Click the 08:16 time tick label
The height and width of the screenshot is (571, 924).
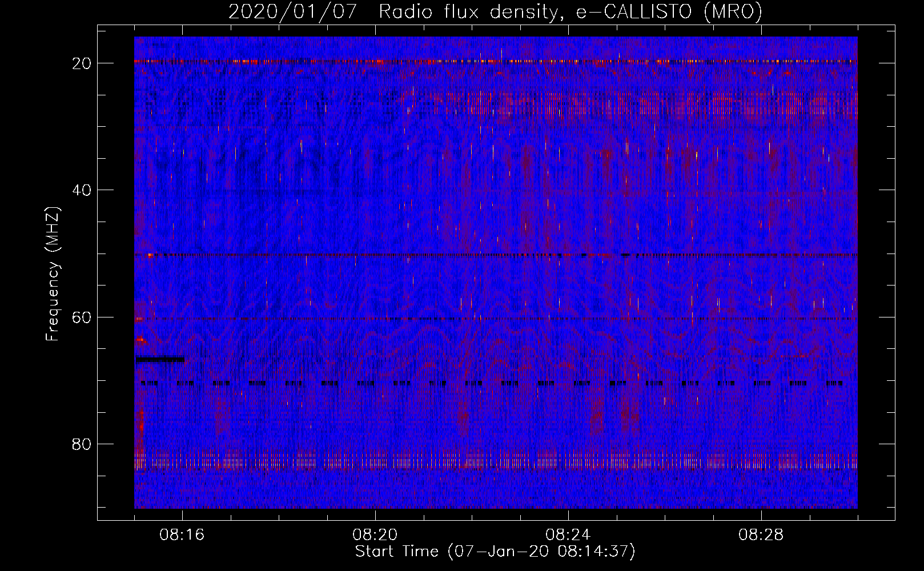click(182, 535)
